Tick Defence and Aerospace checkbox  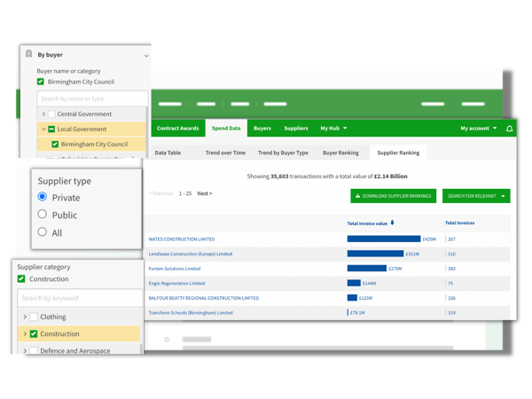coord(34,350)
